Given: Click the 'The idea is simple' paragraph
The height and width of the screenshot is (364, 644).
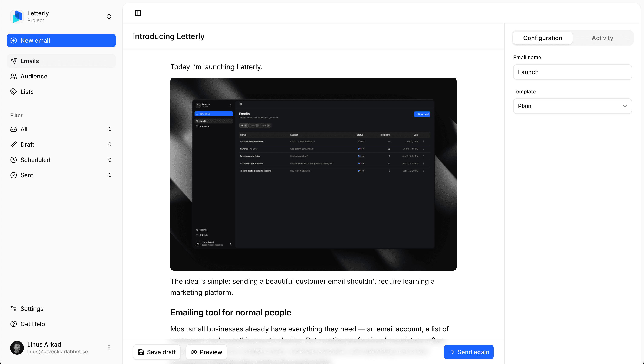Looking at the screenshot, I should (x=302, y=287).
